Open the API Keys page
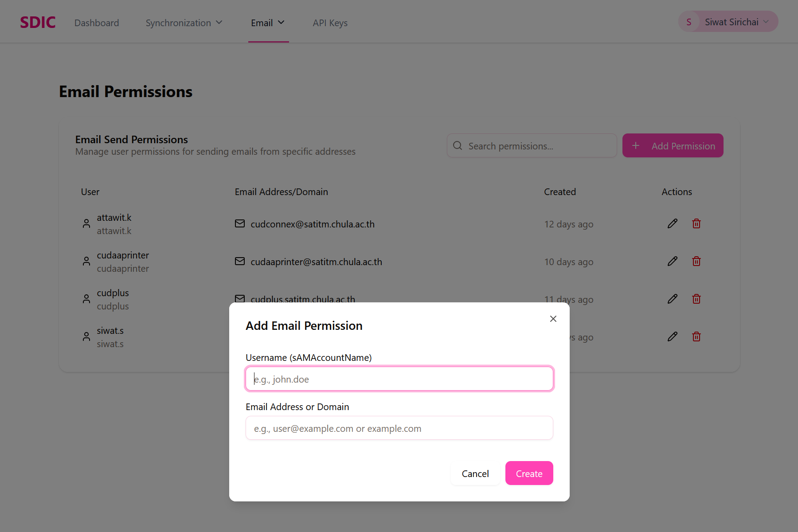 [330, 23]
